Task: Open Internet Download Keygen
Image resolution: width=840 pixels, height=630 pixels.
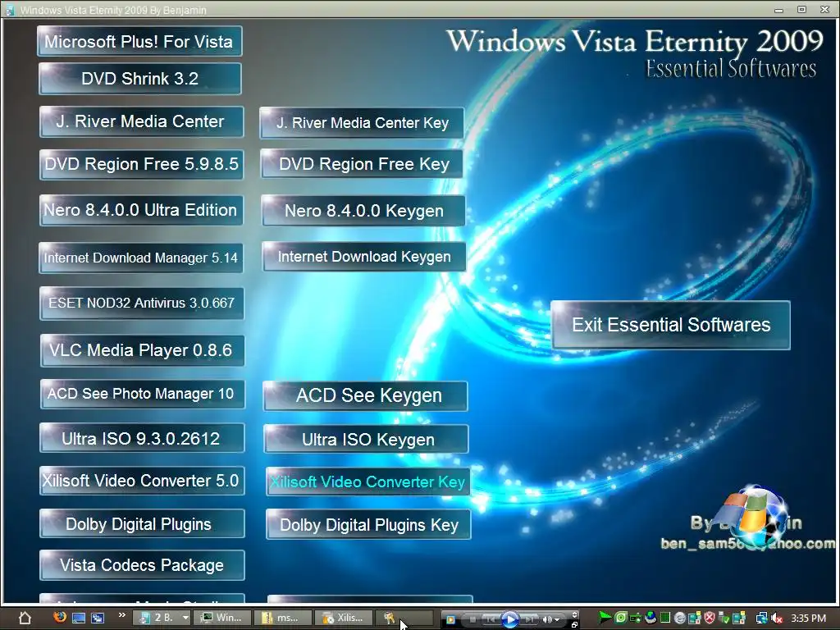Action: click(363, 257)
